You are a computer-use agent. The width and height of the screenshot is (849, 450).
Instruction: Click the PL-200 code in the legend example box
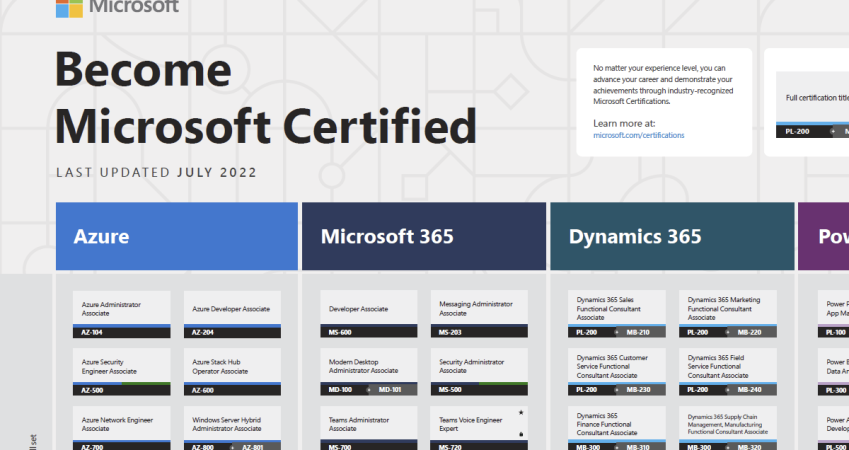click(x=796, y=132)
